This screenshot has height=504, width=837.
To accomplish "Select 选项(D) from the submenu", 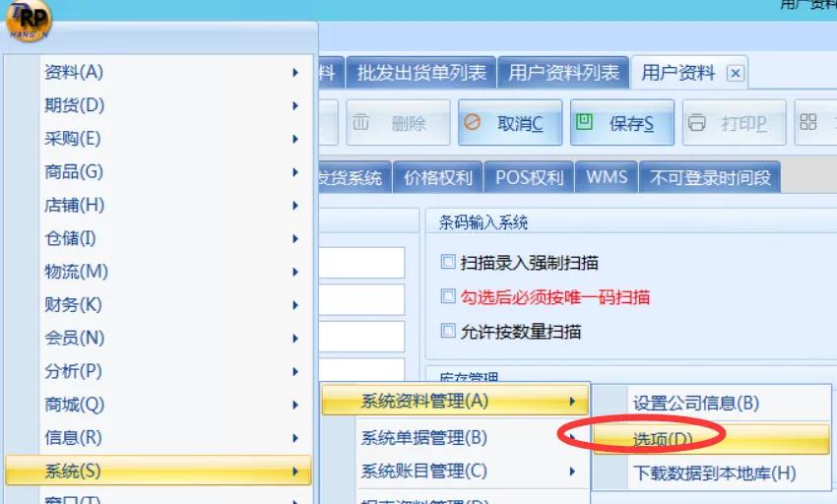I will click(662, 438).
